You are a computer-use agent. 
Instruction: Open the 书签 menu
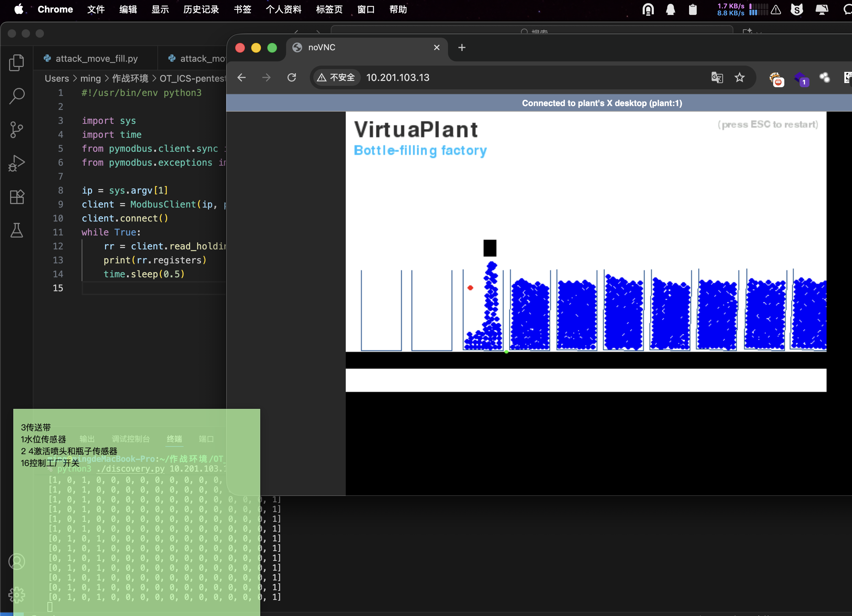[243, 9]
